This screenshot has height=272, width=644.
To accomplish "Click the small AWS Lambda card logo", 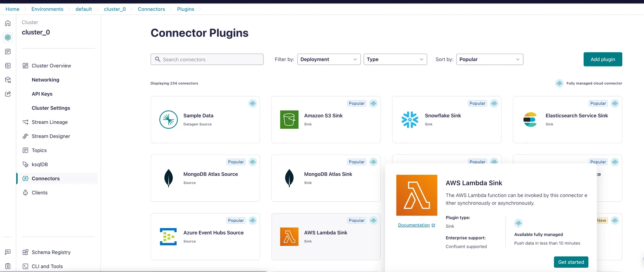I will click(289, 237).
